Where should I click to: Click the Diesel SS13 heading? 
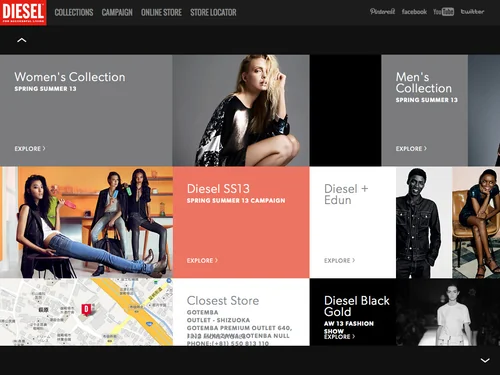coord(218,189)
